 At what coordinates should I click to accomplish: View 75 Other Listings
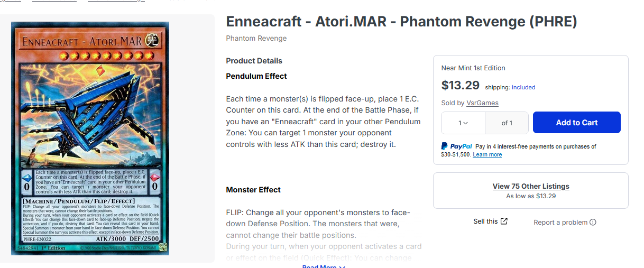point(530,186)
